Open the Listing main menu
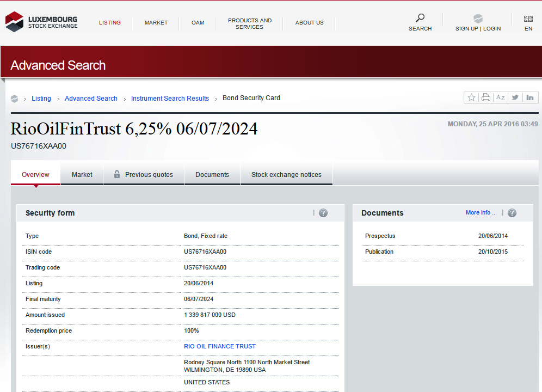This screenshot has height=392, width=542. pyautogui.click(x=110, y=23)
